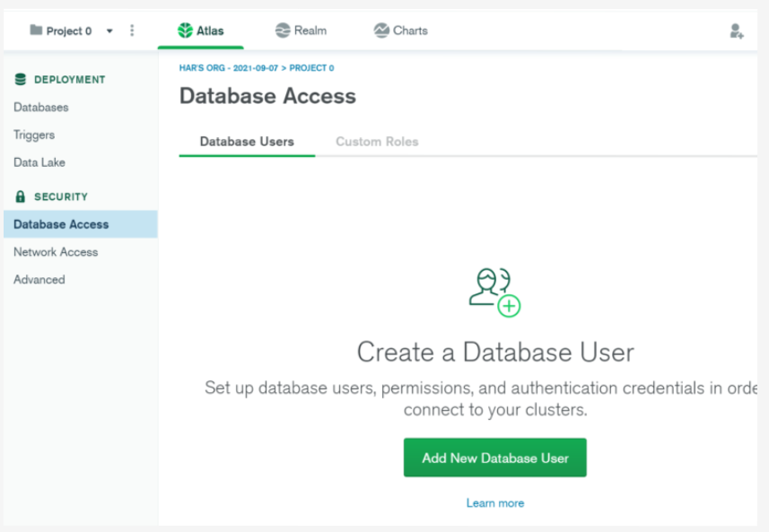Click the Charts icon
The width and height of the screenshot is (769, 532).
(381, 31)
